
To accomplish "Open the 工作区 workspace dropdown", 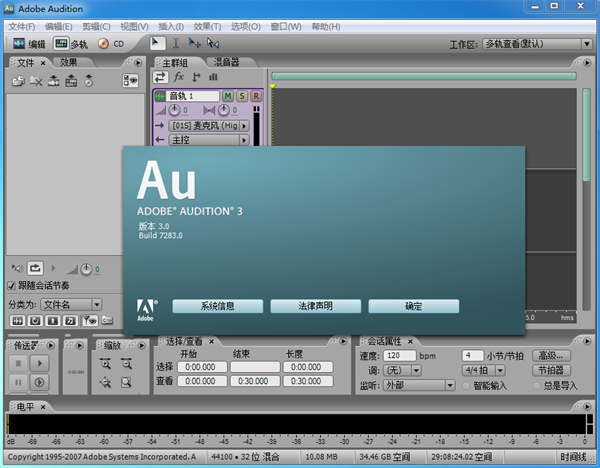I will pos(537,44).
